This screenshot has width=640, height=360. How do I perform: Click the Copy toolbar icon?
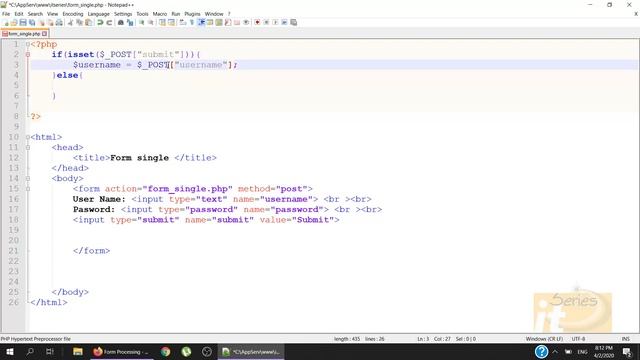(80, 22)
